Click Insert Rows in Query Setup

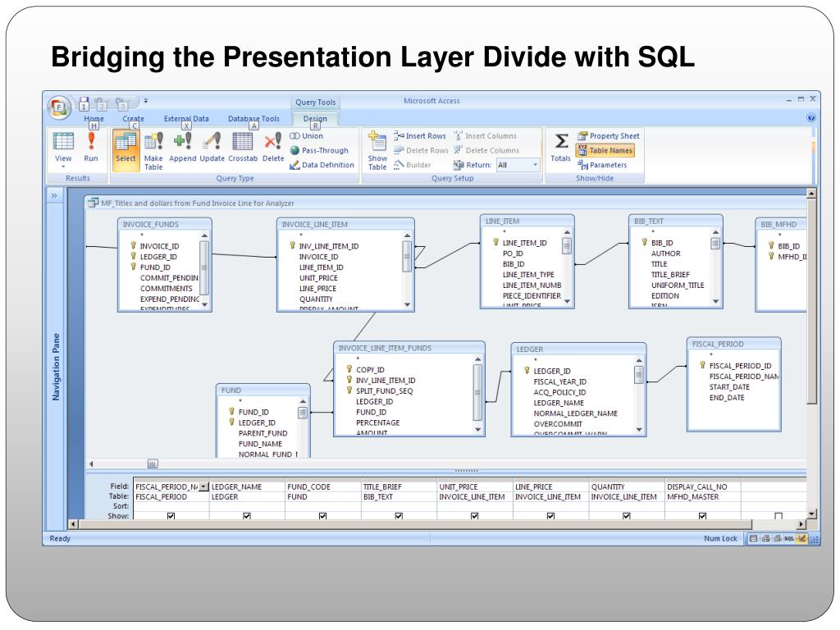click(420, 136)
